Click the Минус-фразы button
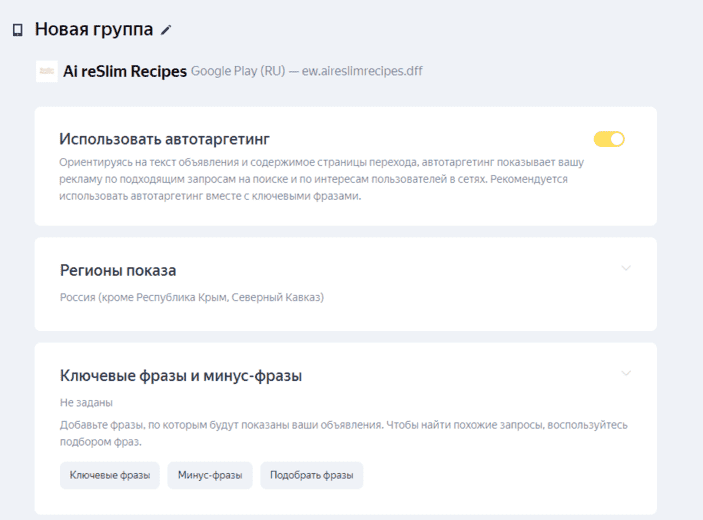703x520 pixels. point(210,475)
